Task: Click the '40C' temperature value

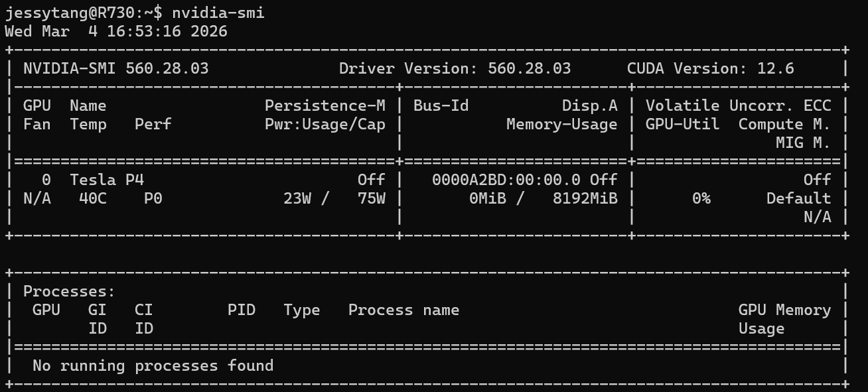Action: 93,198
